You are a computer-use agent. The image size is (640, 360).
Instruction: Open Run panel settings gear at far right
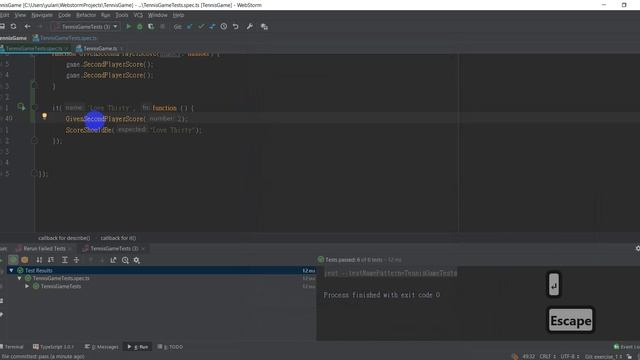(637, 248)
